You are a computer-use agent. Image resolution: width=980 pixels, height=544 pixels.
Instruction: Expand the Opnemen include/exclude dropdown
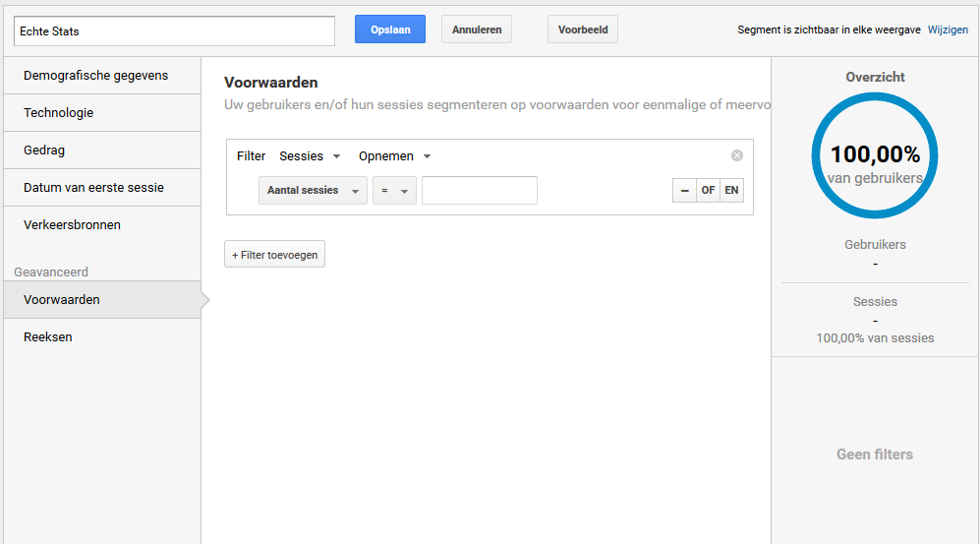(394, 156)
